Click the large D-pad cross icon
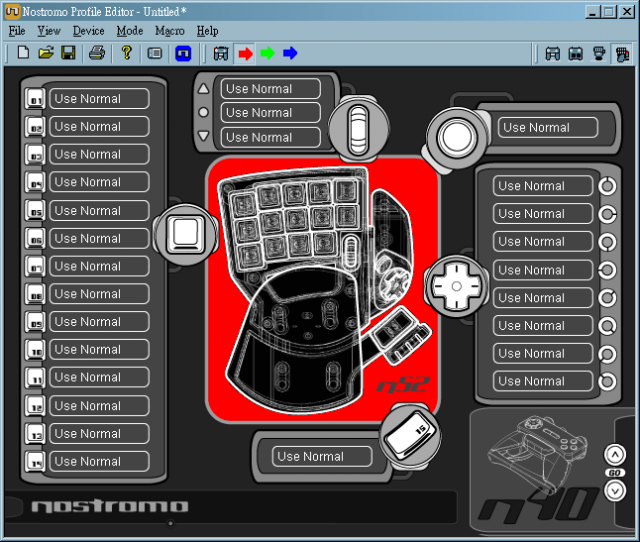 pos(457,286)
